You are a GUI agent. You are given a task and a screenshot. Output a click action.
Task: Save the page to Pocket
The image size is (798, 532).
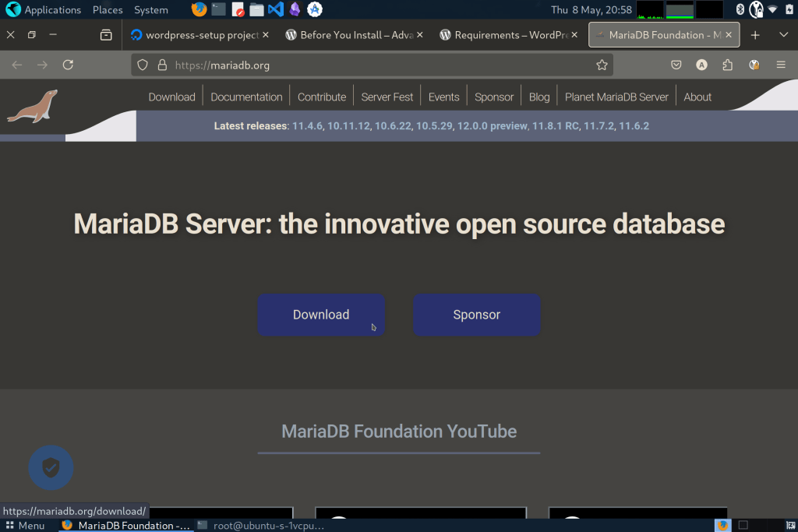point(676,65)
